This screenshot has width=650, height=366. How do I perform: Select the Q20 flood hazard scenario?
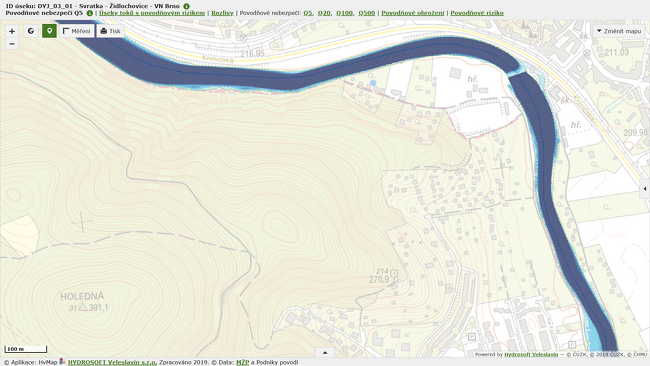coord(324,13)
